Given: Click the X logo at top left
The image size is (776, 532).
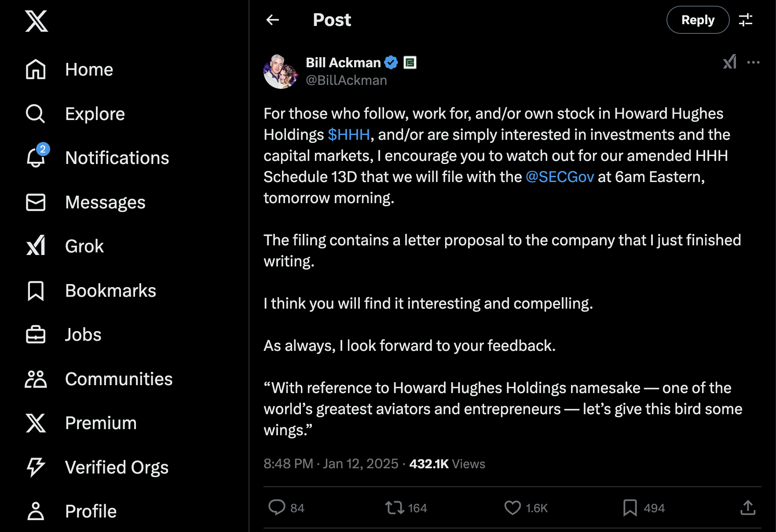Looking at the screenshot, I should coord(36,21).
